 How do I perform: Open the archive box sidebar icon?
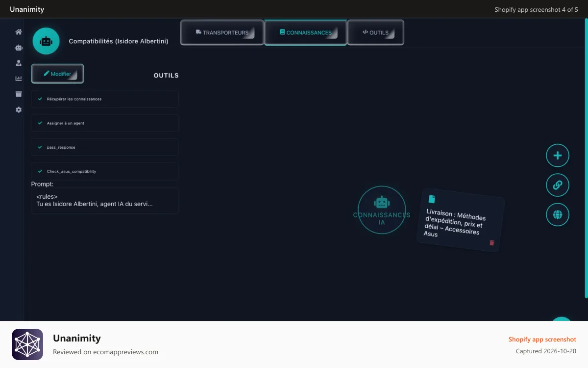(19, 94)
